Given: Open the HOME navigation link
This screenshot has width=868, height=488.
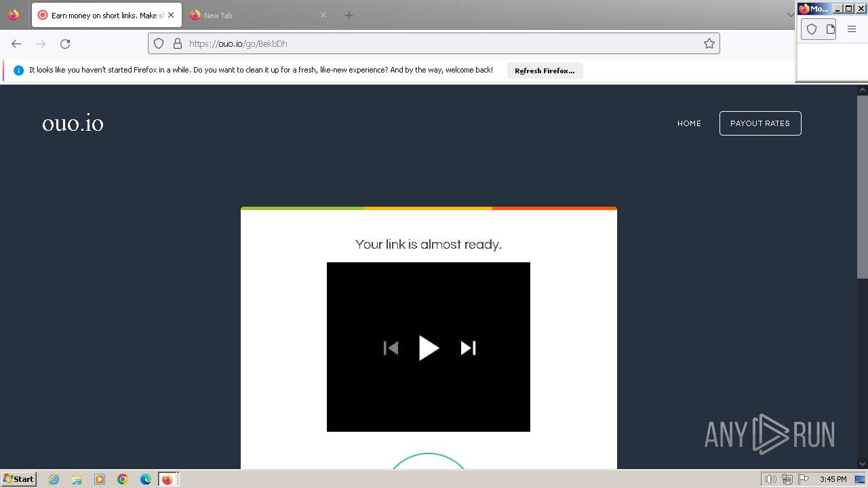Looking at the screenshot, I should click(689, 123).
